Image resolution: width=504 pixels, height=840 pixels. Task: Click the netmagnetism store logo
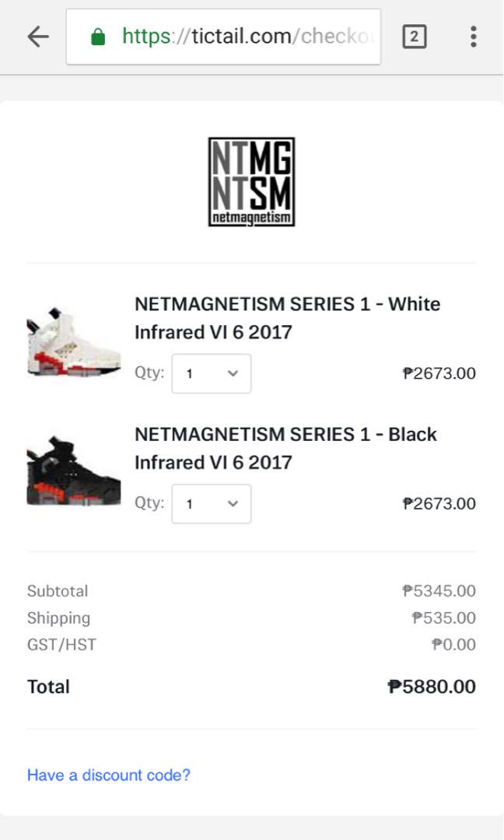251,182
